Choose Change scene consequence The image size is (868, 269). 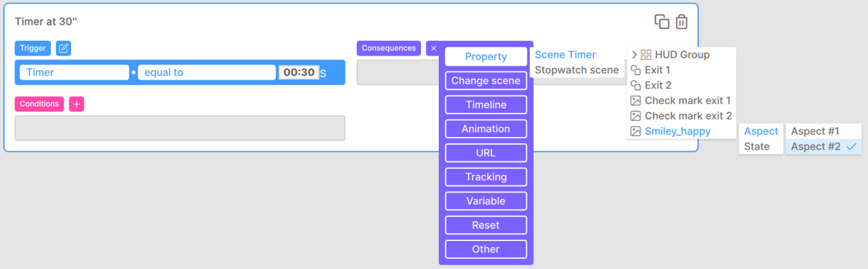[x=486, y=81]
